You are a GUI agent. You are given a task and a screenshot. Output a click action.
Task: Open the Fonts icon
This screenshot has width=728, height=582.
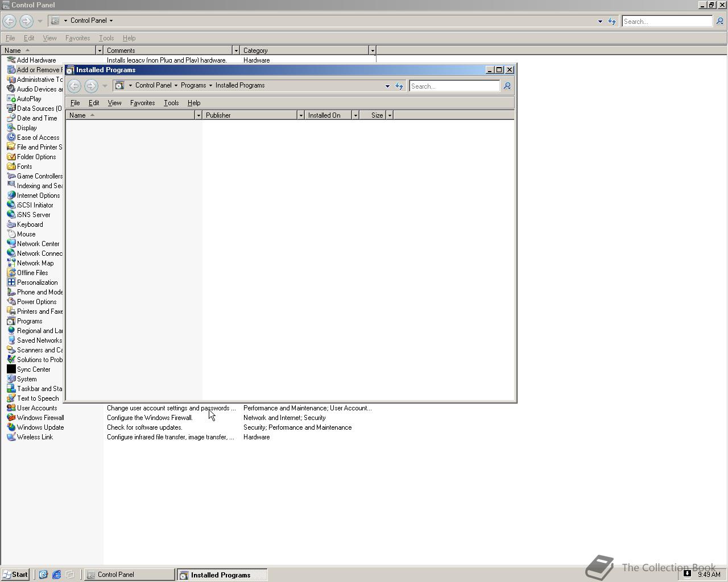pyautogui.click(x=11, y=167)
